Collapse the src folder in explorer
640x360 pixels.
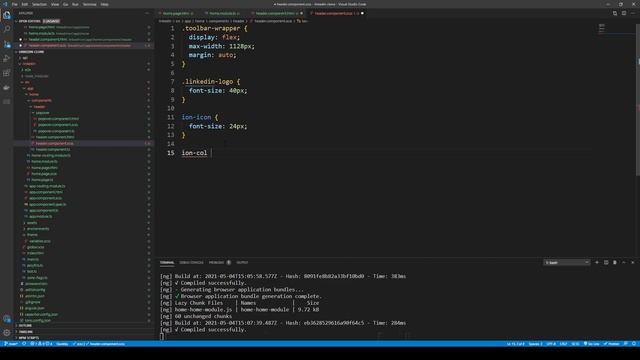(x=27, y=82)
